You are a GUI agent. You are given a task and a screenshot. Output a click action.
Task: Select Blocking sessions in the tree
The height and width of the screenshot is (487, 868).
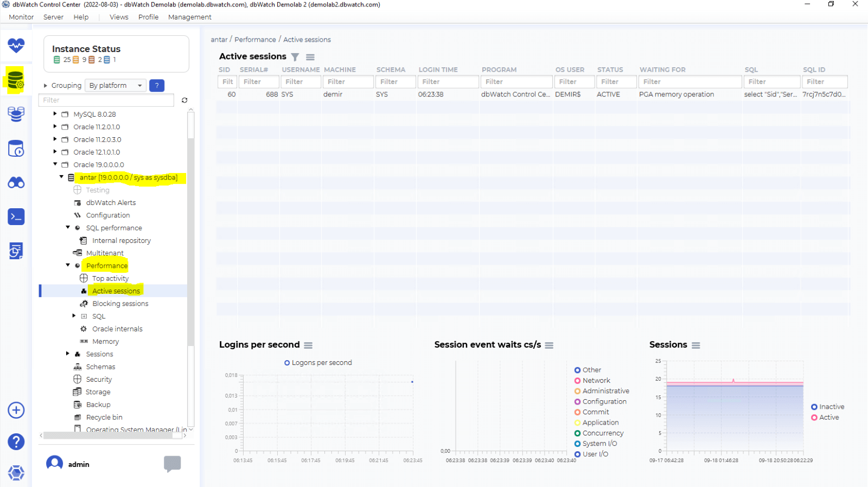pos(120,304)
